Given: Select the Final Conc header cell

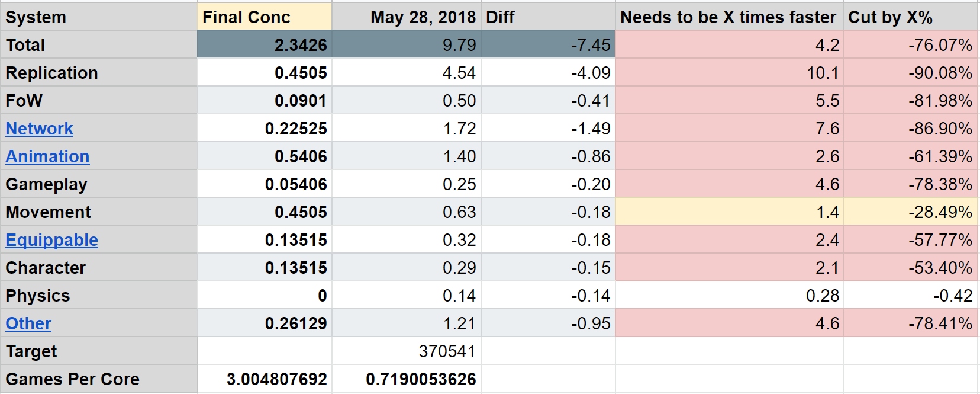Looking at the screenshot, I should pos(264,17).
